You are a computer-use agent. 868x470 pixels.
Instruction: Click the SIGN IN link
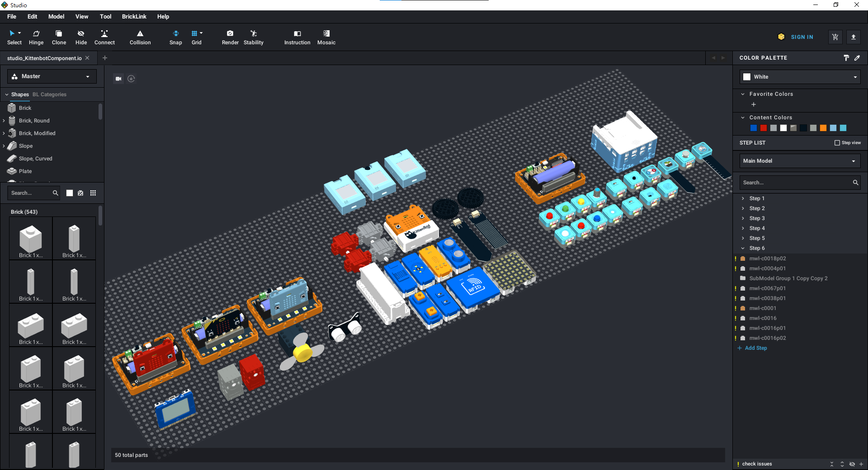(802, 37)
